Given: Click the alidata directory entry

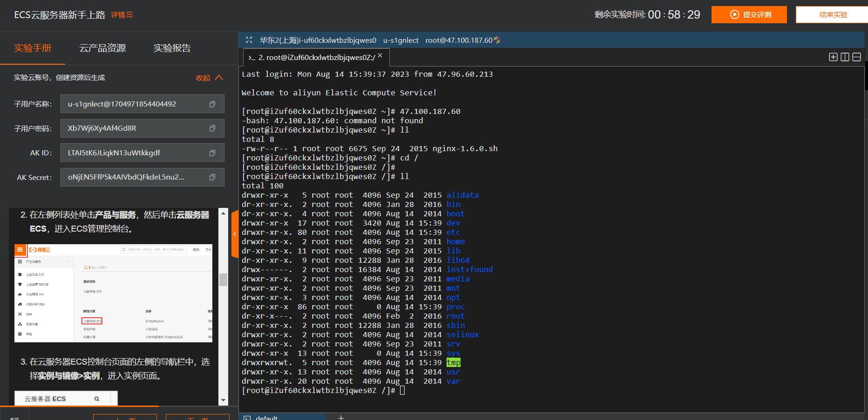Looking at the screenshot, I should pyautogui.click(x=462, y=195).
